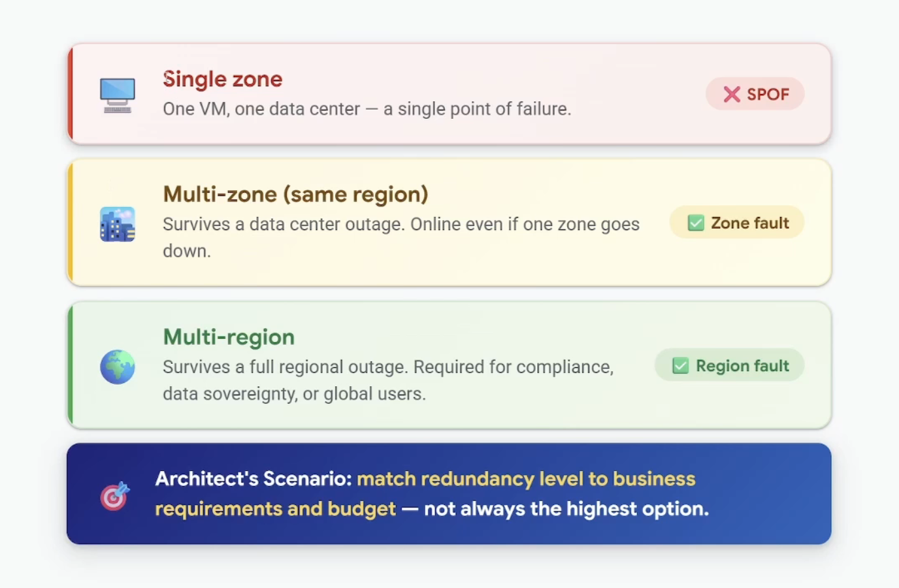The width and height of the screenshot is (899, 588).
Task: Click the green checkmark in Zone fault badge
Action: coord(696,223)
